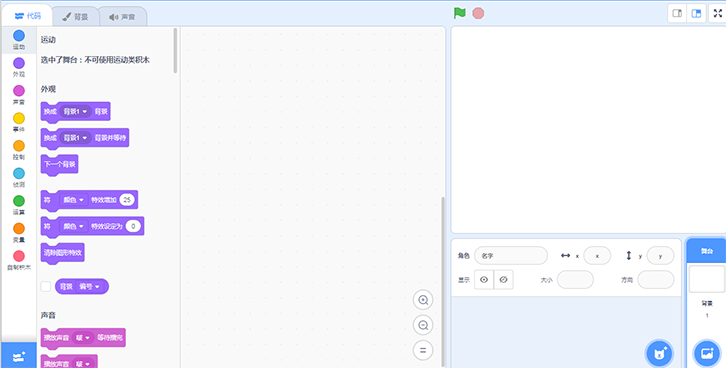
Task: Click the workspace vertical scrollbar
Action: (443, 281)
